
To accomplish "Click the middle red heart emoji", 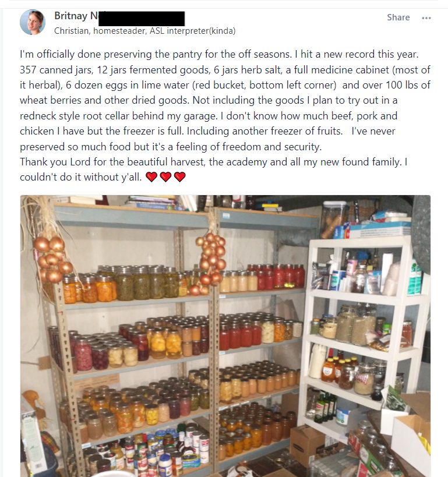I will pyautogui.click(x=165, y=176).
